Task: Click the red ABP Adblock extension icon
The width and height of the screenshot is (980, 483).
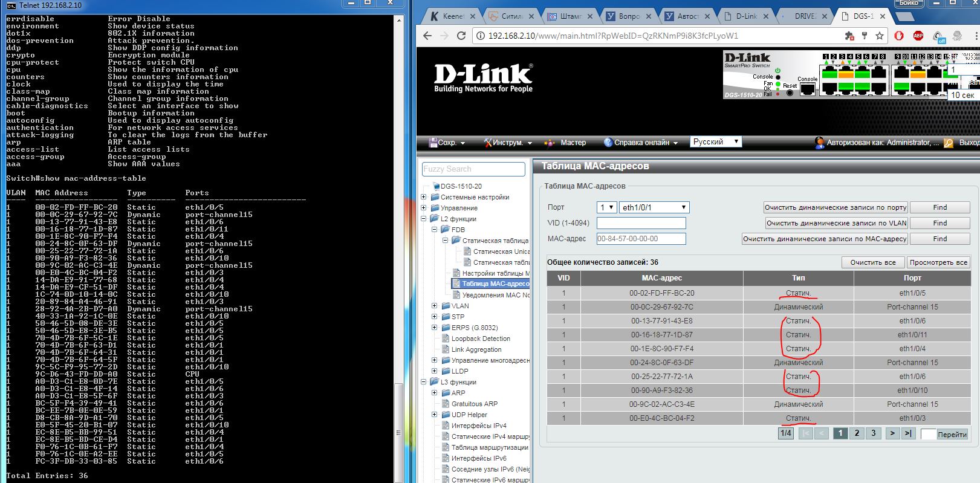Action: pyautogui.click(x=918, y=36)
